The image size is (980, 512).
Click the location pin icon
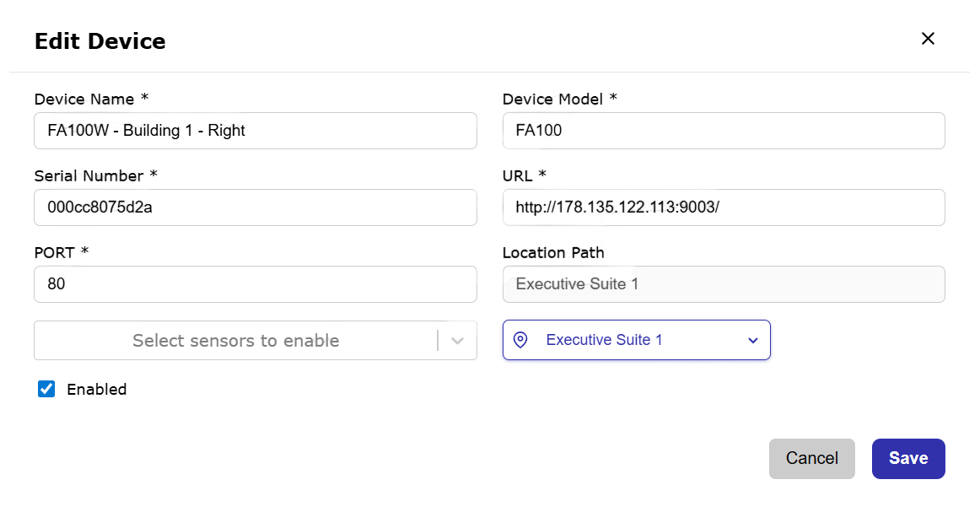[x=520, y=340]
